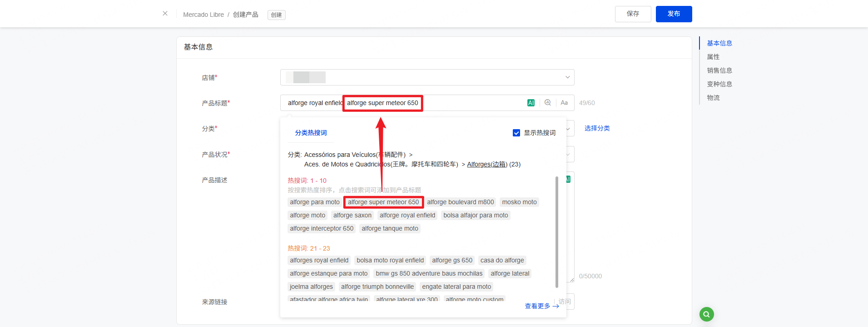Screen dimensions: 868x327
Task: Close the create product page with X
Action: (x=165, y=14)
